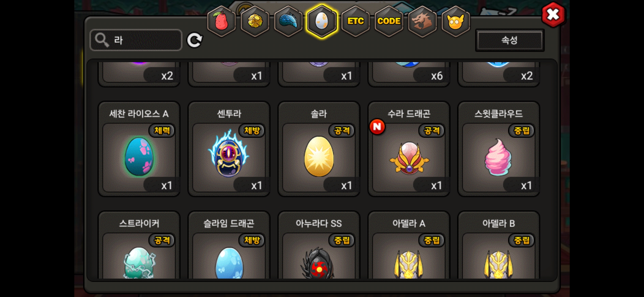This screenshot has width=644, height=297.
Task: Select the 세찬 라이오스 A egg
Action: (x=139, y=149)
